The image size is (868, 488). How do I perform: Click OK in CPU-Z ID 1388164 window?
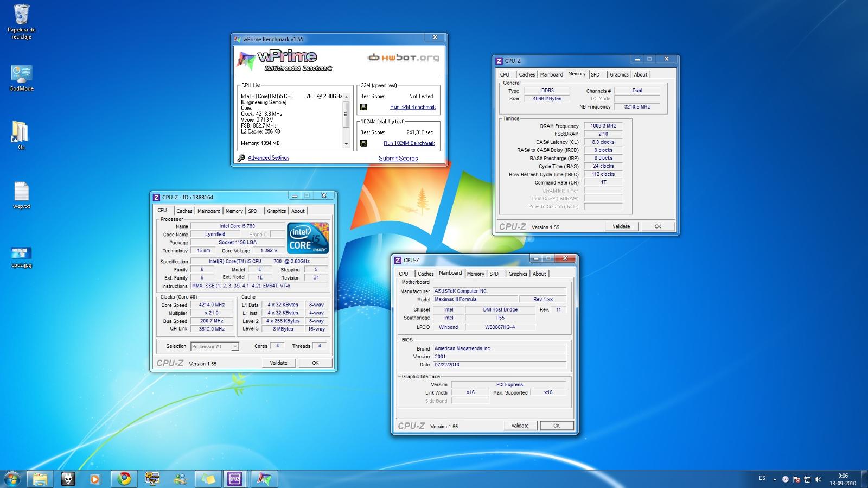click(315, 363)
